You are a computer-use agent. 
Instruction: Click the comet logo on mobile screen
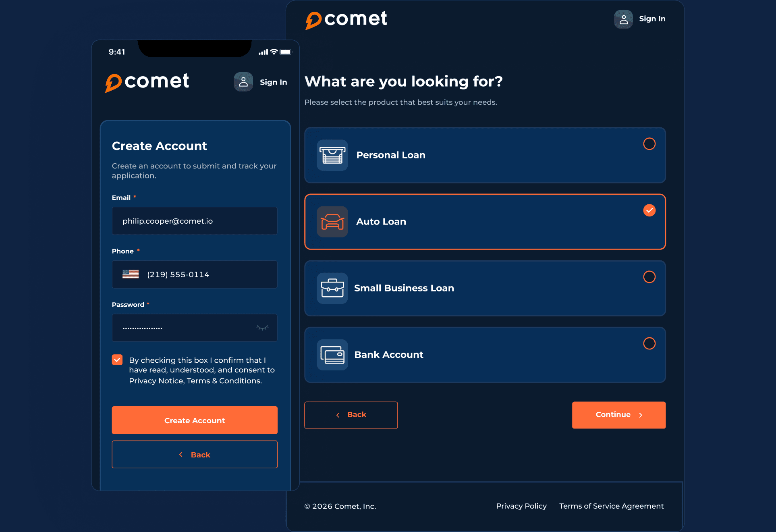point(147,82)
